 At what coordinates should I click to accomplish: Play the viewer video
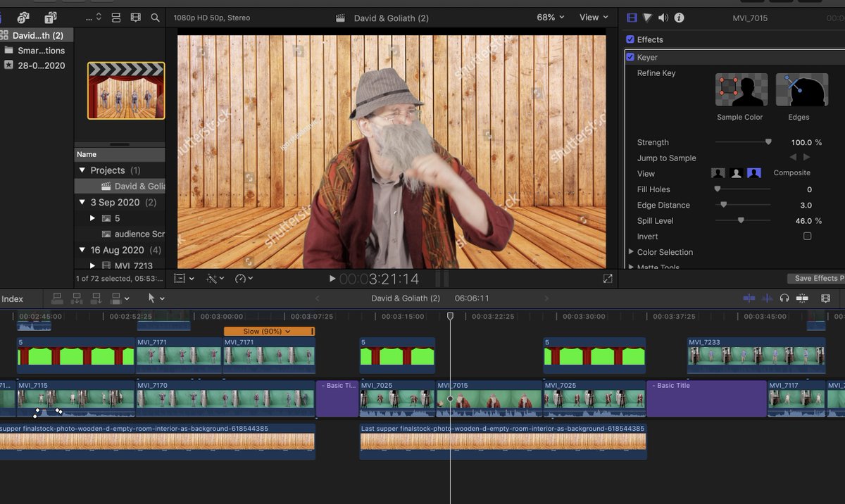click(332, 279)
